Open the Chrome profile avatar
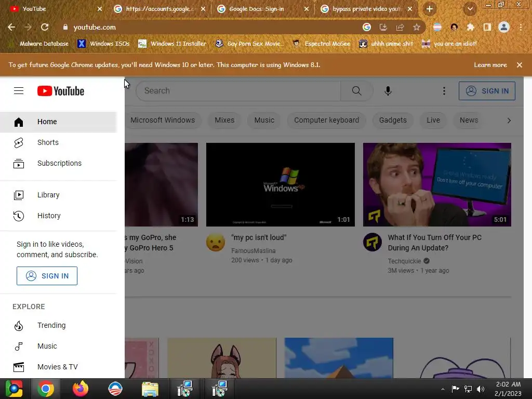 click(x=504, y=27)
